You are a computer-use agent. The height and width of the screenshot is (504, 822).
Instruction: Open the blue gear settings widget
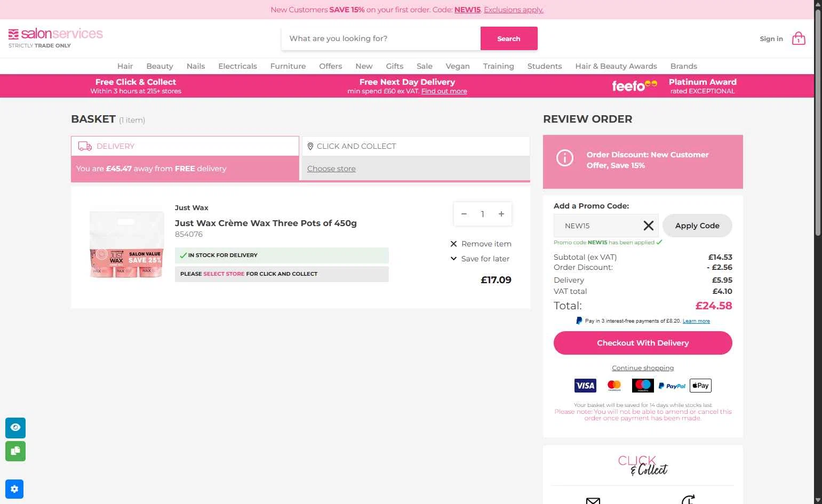[x=14, y=489]
